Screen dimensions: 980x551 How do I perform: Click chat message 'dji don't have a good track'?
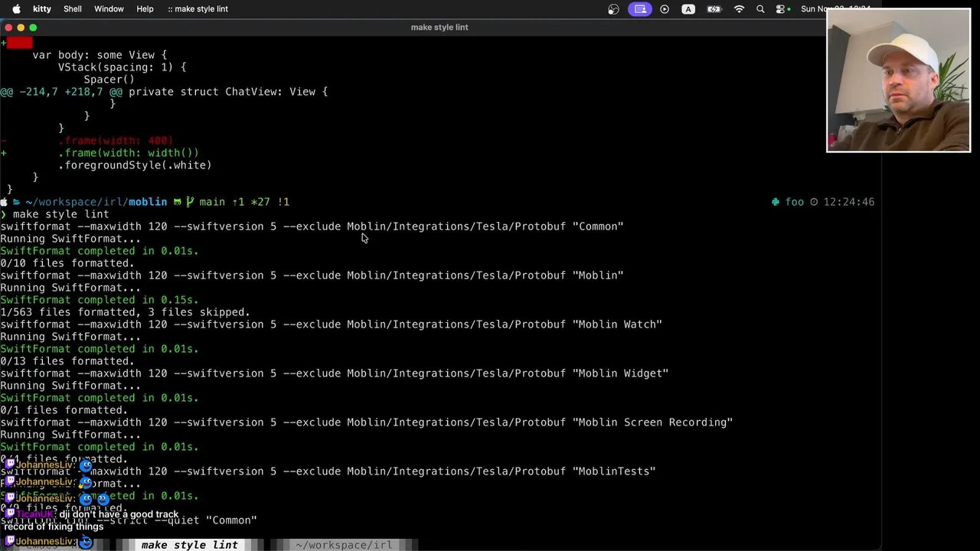point(119,515)
